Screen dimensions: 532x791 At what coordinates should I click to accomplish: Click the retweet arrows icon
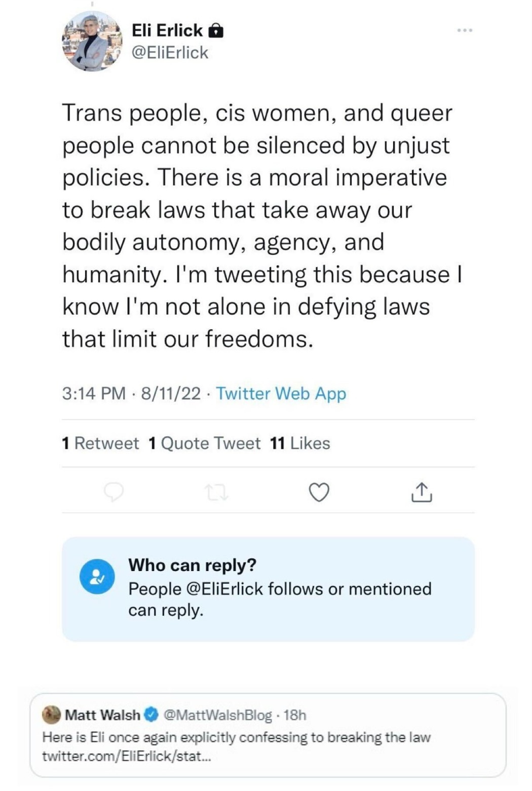click(x=217, y=492)
